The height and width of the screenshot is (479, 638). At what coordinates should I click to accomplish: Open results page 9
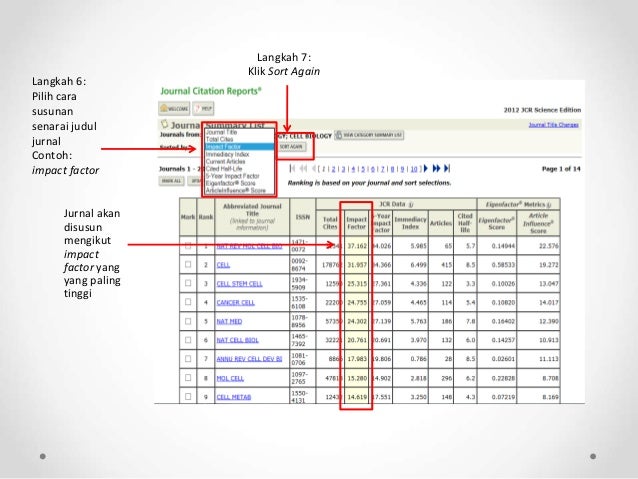402,169
